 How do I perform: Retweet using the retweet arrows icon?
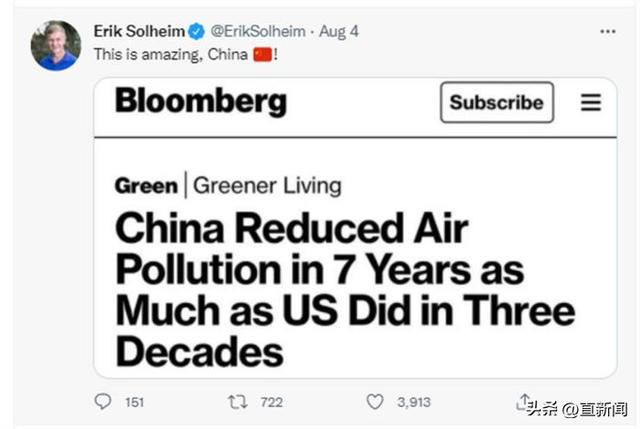pyautogui.click(x=238, y=402)
